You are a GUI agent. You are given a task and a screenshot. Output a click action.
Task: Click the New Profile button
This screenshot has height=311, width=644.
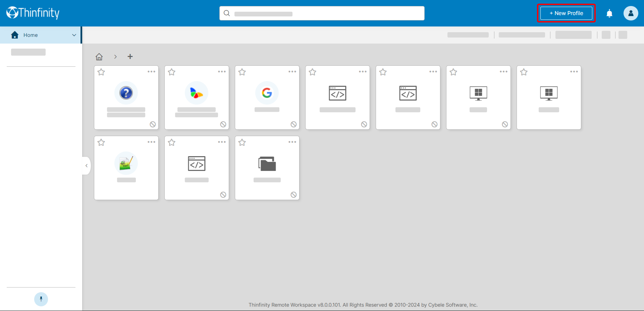pyautogui.click(x=566, y=13)
